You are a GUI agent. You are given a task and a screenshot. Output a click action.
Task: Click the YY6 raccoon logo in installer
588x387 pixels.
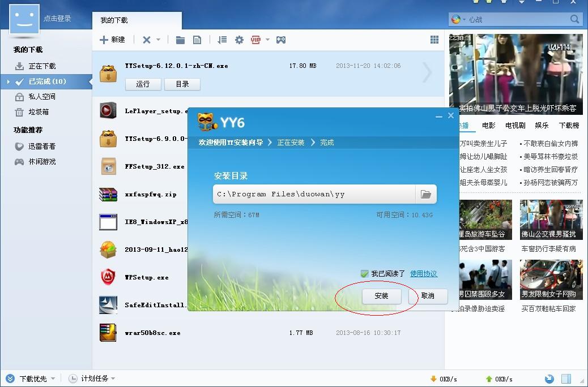207,122
